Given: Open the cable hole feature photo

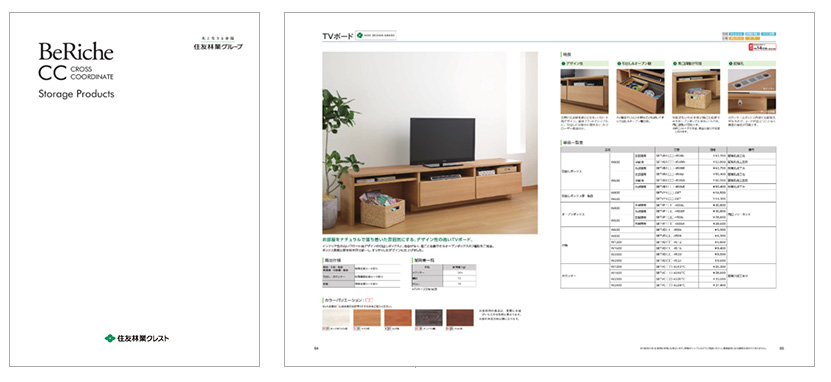Looking at the screenshot, I should (x=752, y=91).
